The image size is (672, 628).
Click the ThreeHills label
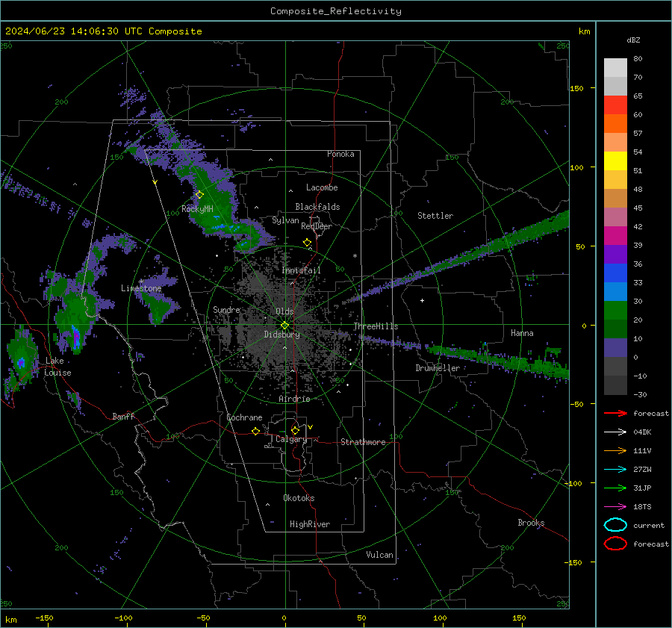pyautogui.click(x=376, y=326)
